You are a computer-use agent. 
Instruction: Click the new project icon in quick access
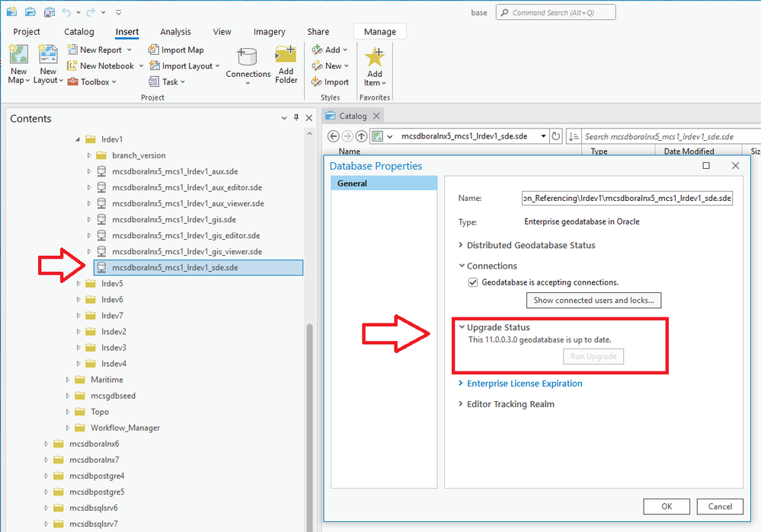(x=11, y=11)
